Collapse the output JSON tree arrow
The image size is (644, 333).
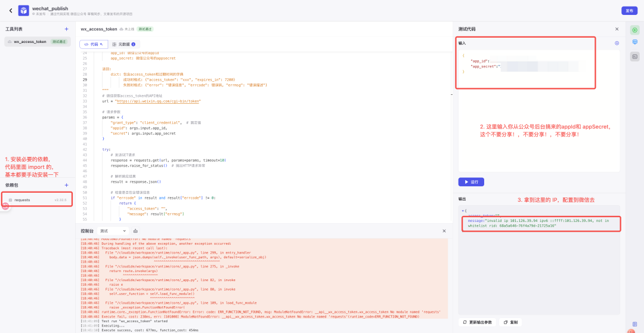[x=463, y=211]
